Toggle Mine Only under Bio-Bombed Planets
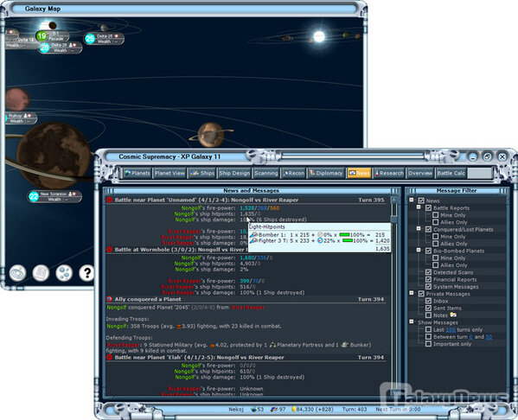518x420 pixels. point(435,258)
